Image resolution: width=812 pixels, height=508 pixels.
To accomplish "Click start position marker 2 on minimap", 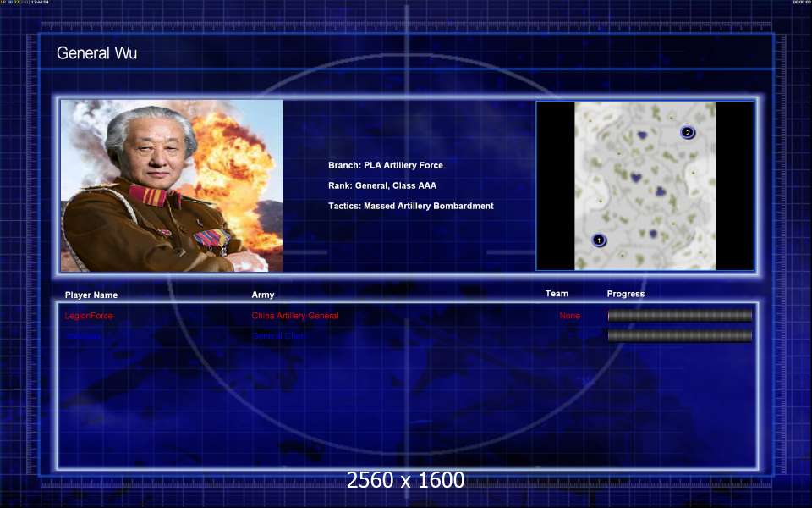I will tap(688, 132).
